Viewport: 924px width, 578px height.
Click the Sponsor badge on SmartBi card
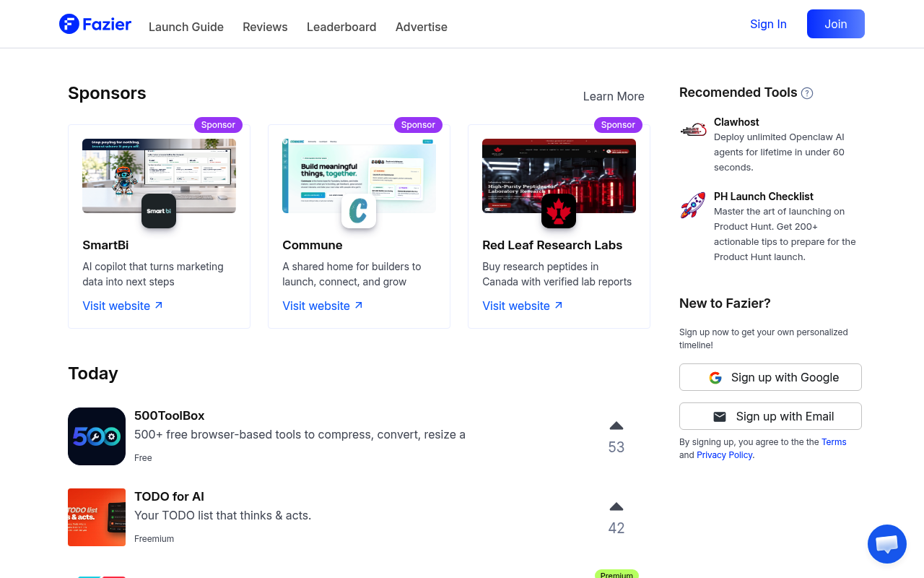pyautogui.click(x=218, y=124)
